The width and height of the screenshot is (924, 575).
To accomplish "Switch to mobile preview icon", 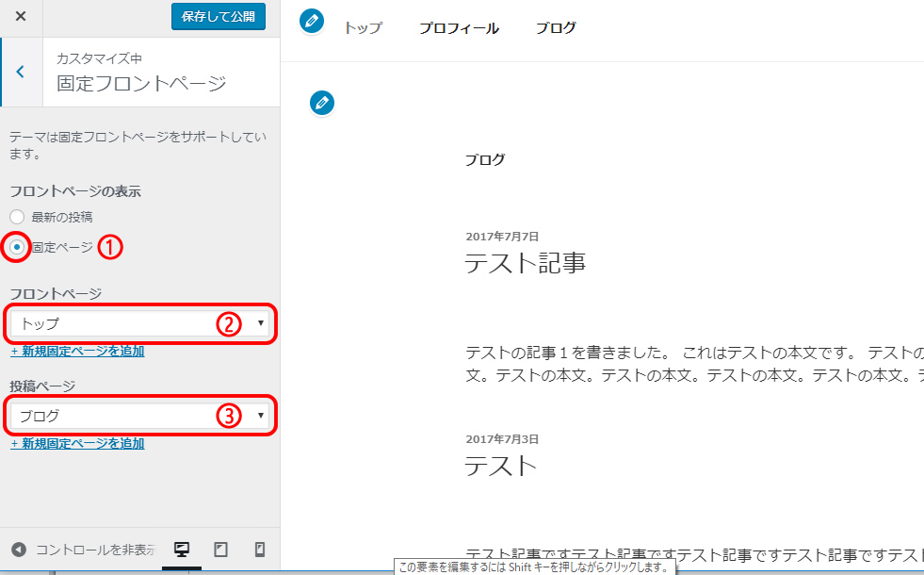I will [x=259, y=550].
